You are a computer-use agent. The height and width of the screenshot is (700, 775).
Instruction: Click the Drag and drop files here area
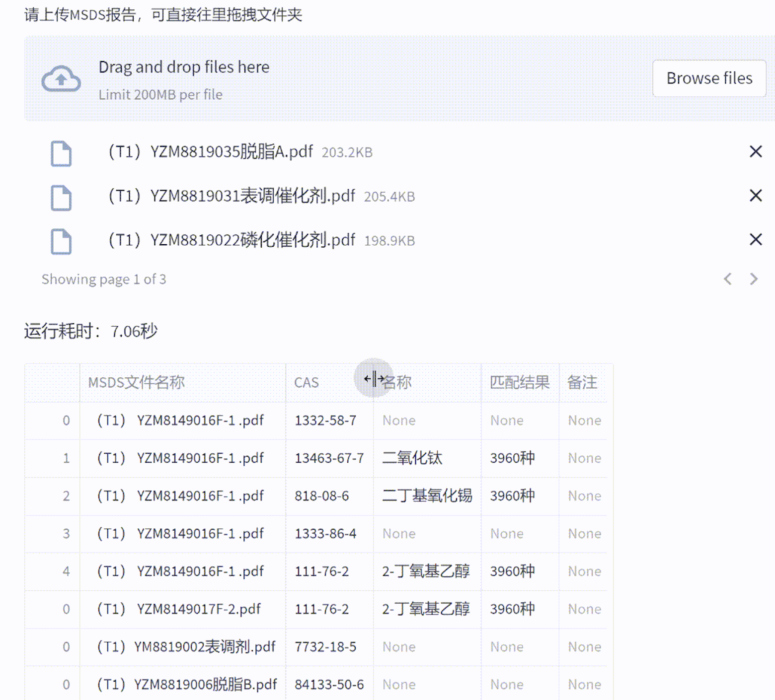[x=184, y=68]
